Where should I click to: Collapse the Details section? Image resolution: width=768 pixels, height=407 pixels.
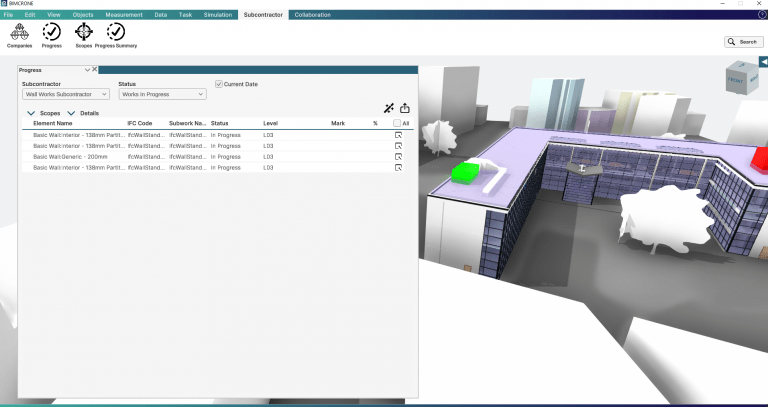72,114
